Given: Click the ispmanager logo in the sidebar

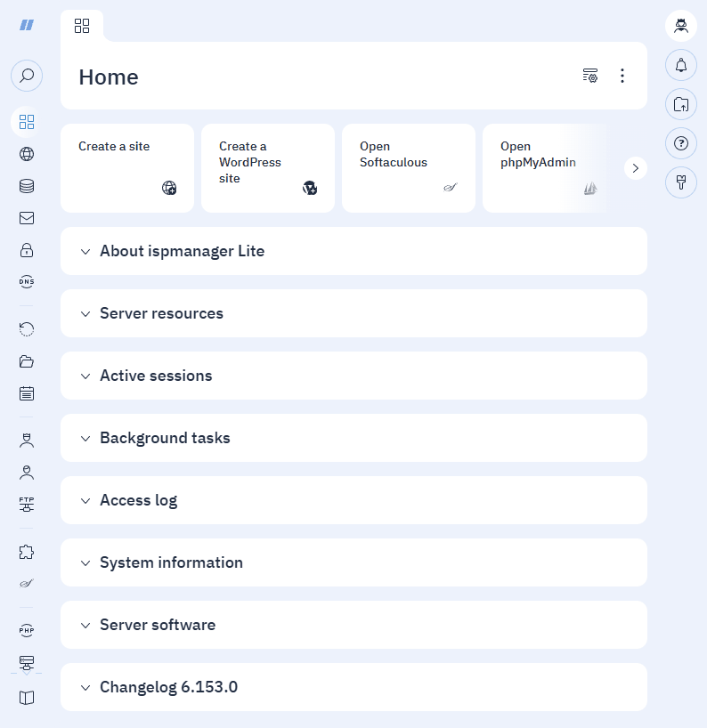Looking at the screenshot, I should [27, 25].
